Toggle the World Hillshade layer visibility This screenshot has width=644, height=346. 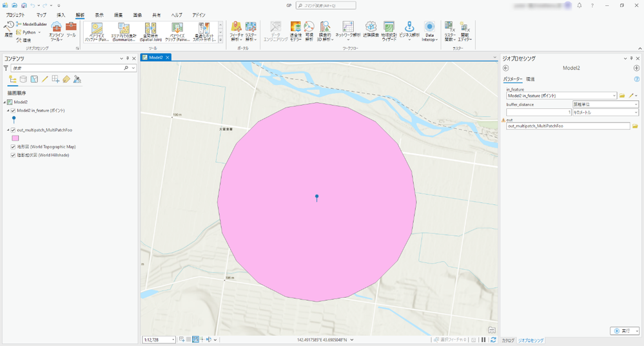[x=13, y=155]
